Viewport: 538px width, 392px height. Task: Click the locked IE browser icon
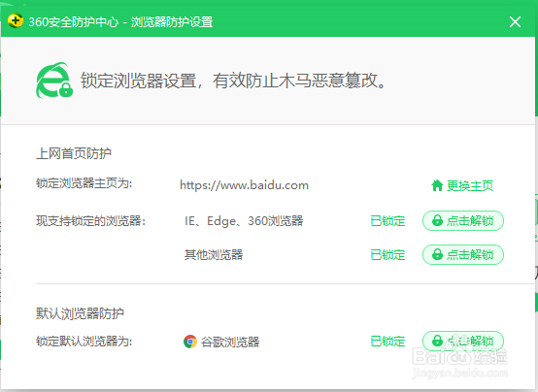point(54,81)
